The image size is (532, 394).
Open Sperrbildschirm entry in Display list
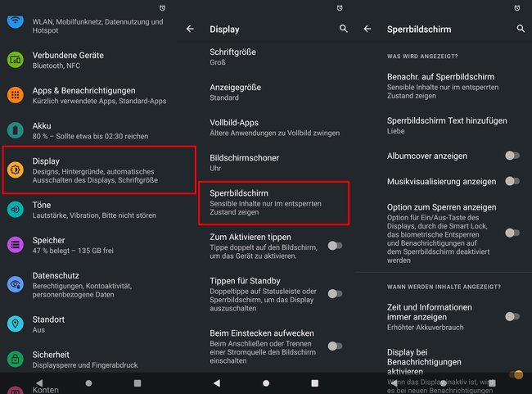pyautogui.click(x=274, y=203)
